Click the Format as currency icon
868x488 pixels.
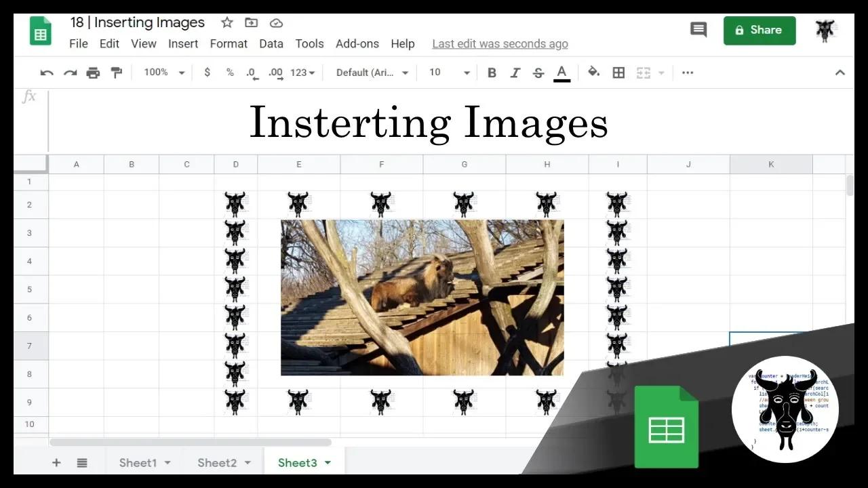tap(207, 72)
